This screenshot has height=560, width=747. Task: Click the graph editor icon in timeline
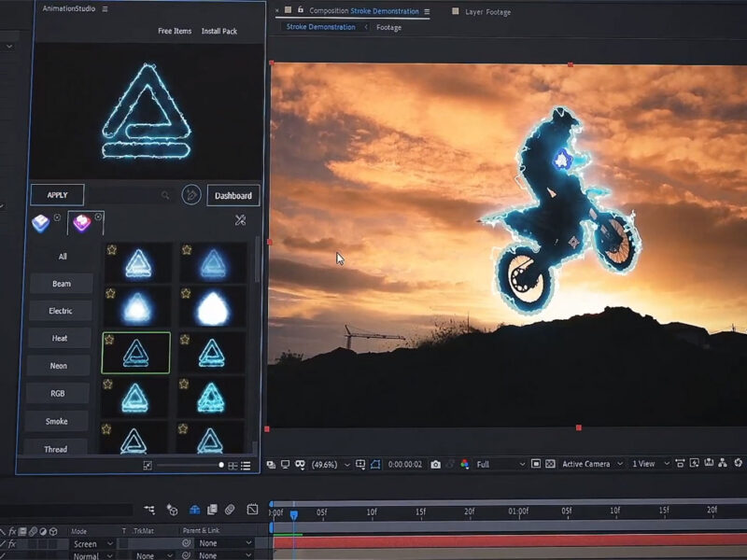[252, 510]
